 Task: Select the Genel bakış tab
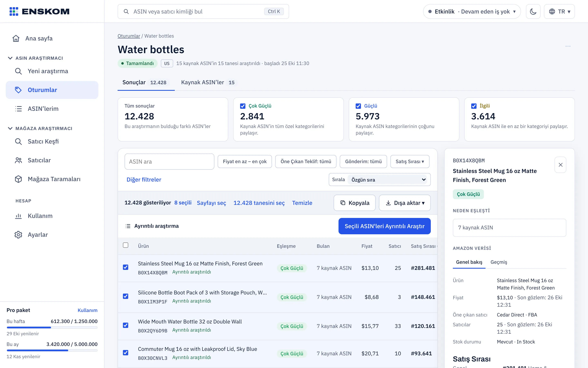(x=469, y=262)
